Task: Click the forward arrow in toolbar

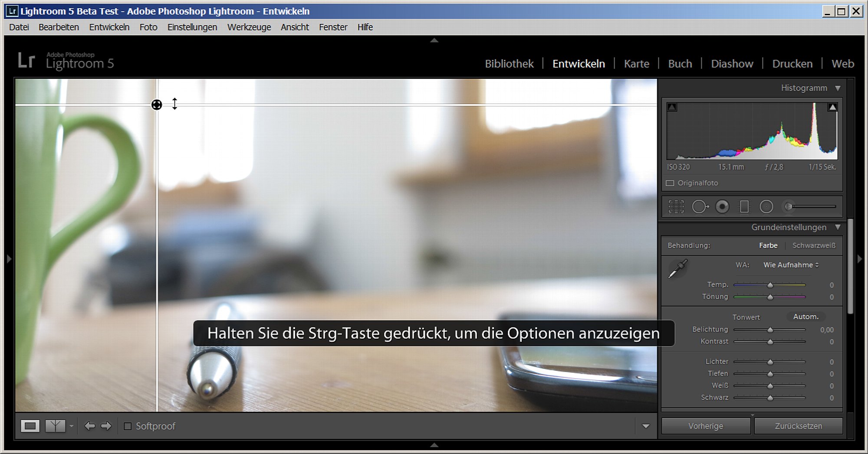Action: tap(106, 426)
